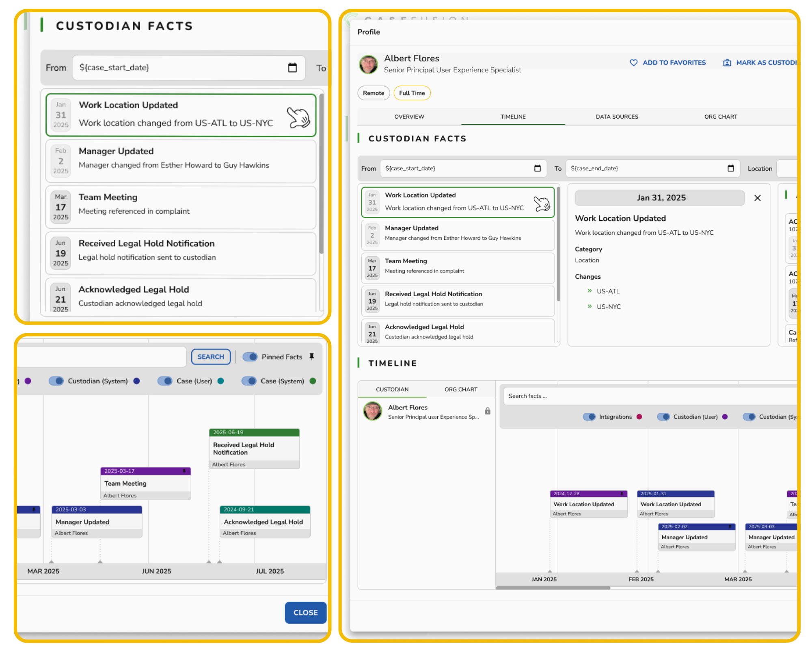The width and height of the screenshot is (812, 650).
Task: Toggle the Integrations switch
Action: click(x=589, y=417)
